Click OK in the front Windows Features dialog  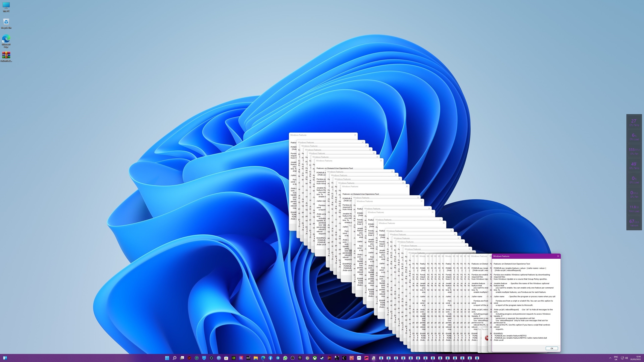(551, 348)
